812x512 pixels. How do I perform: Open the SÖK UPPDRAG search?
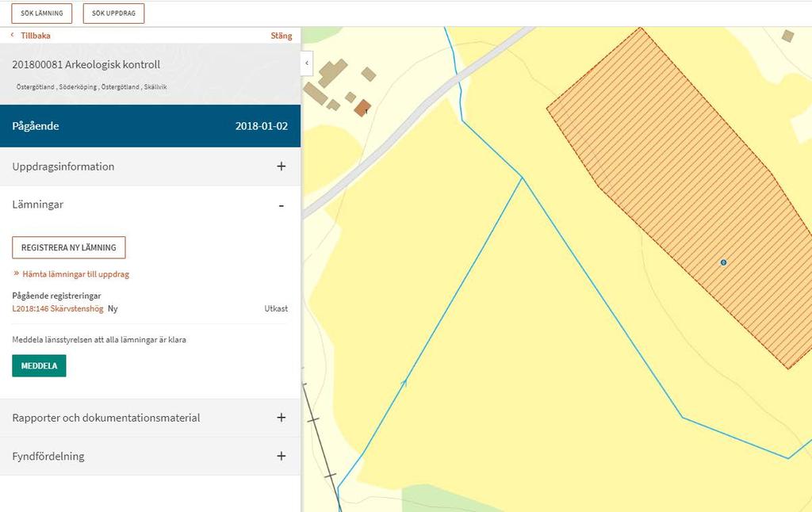click(x=114, y=13)
